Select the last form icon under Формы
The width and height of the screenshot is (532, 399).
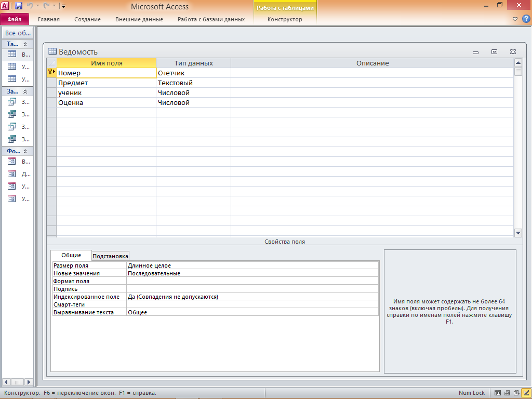tap(12, 198)
